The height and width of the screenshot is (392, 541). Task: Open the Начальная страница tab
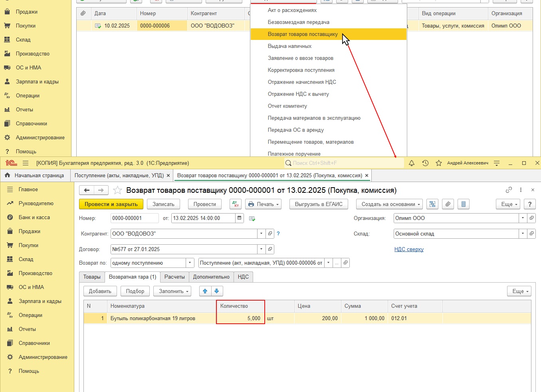(x=35, y=175)
